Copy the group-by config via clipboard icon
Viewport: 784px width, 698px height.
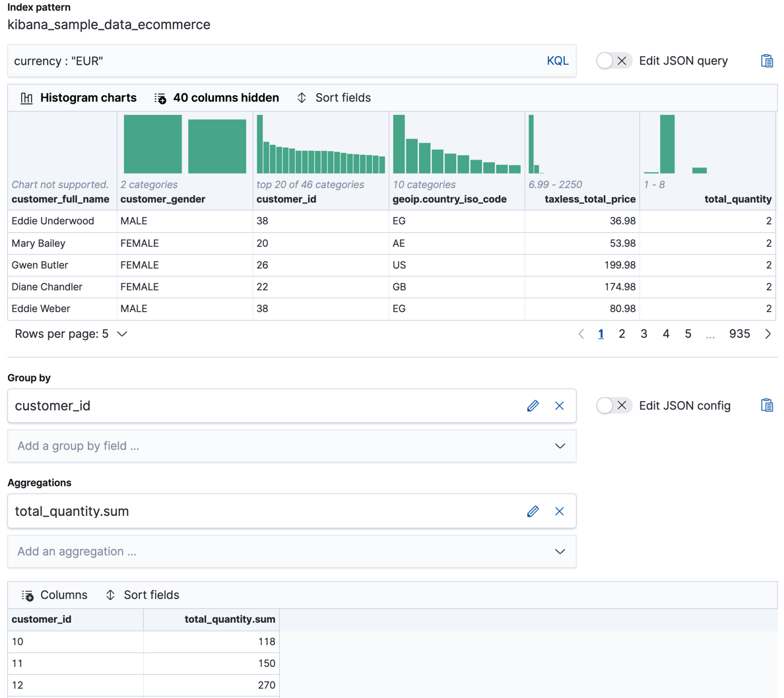[767, 405]
